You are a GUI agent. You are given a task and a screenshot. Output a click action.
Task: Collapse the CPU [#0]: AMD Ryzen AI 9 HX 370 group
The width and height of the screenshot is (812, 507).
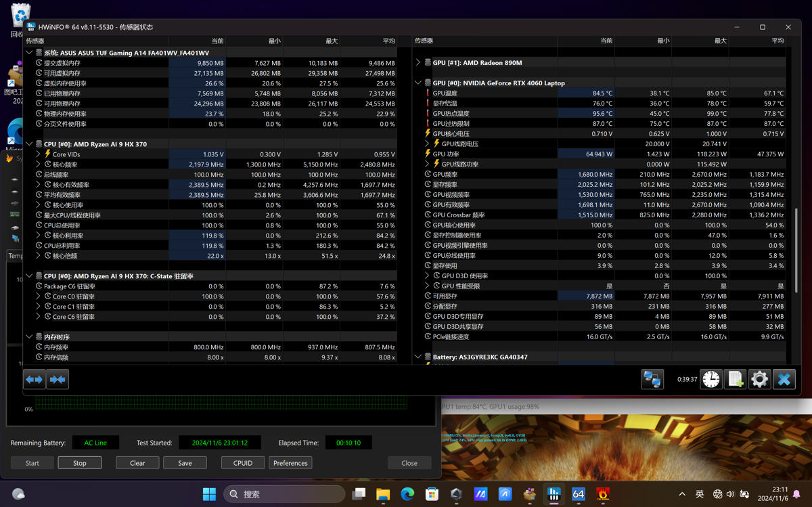tap(29, 144)
